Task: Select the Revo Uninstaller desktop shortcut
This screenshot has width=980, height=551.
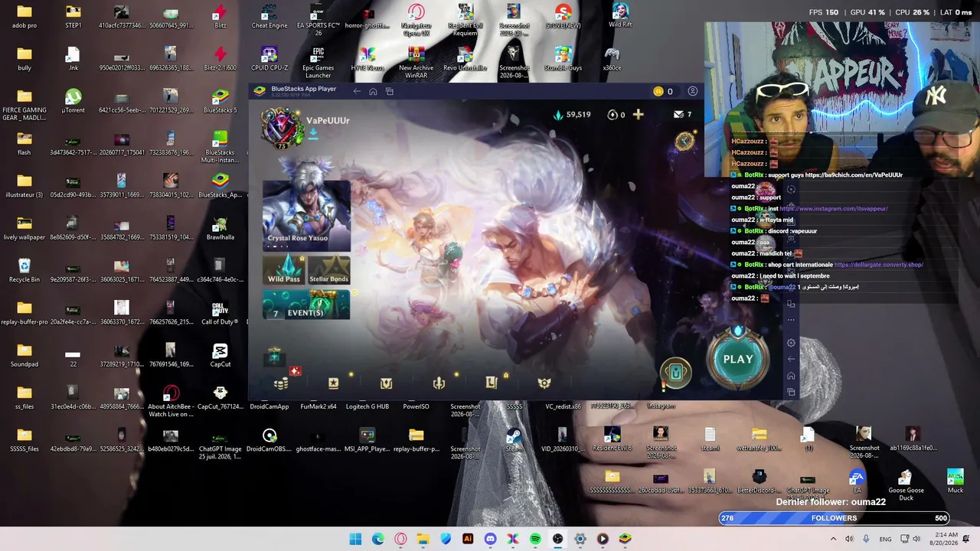Action: click(465, 59)
